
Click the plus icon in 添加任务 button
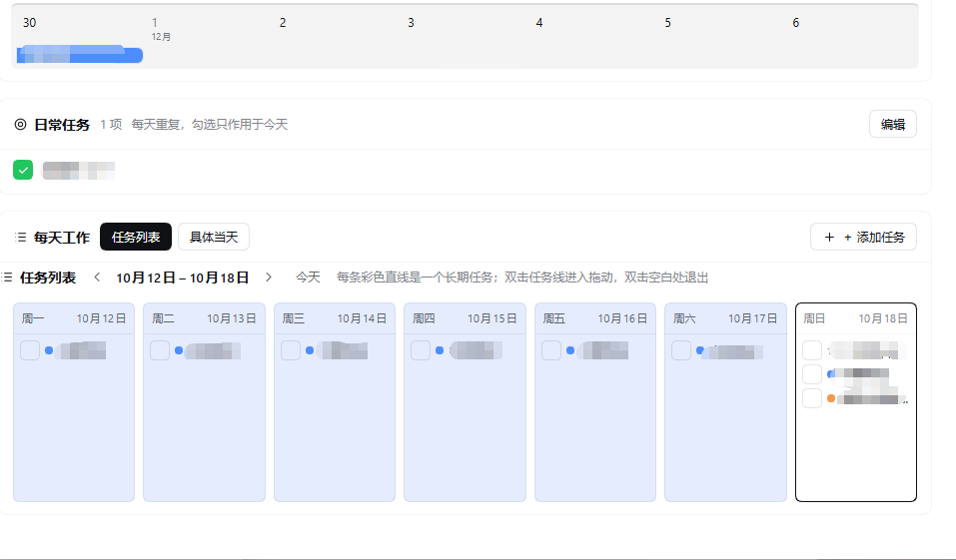(829, 237)
